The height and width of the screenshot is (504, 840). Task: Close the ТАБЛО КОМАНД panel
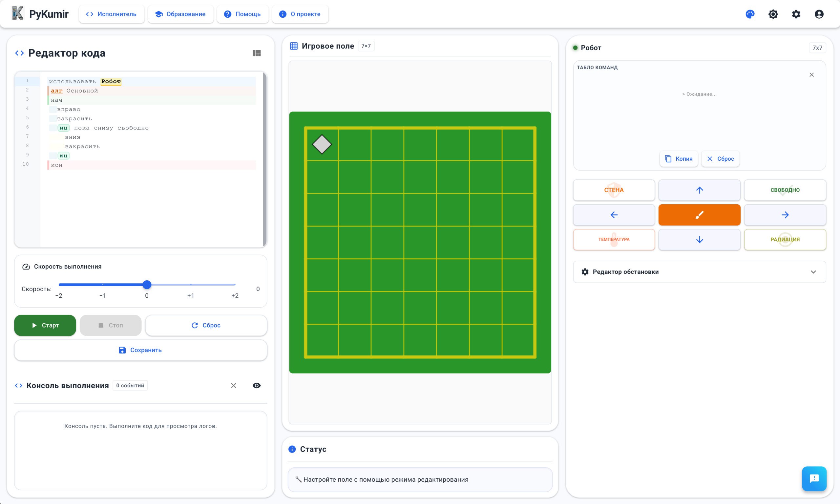[x=811, y=75]
